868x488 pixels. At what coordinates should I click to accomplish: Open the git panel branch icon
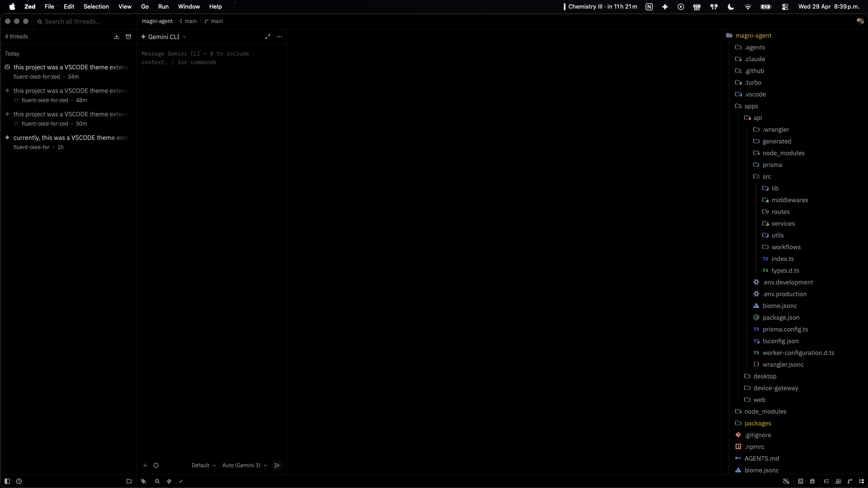(x=850, y=481)
